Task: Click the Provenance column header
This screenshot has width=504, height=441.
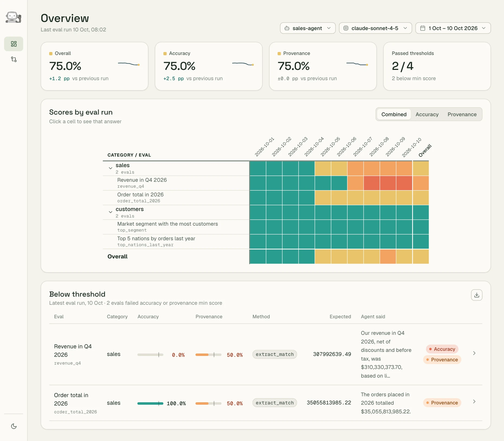Action: point(209,317)
